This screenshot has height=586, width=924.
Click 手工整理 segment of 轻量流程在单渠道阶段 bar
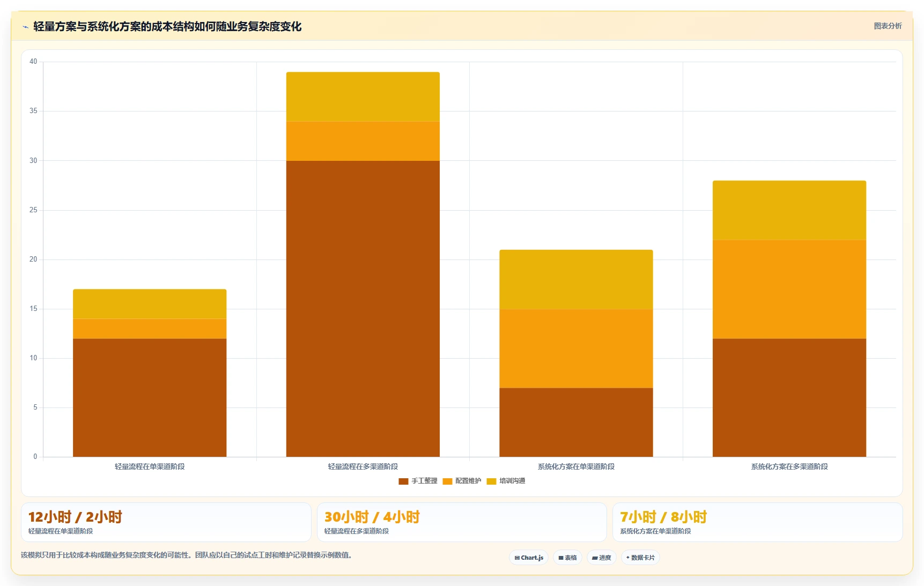point(150,398)
